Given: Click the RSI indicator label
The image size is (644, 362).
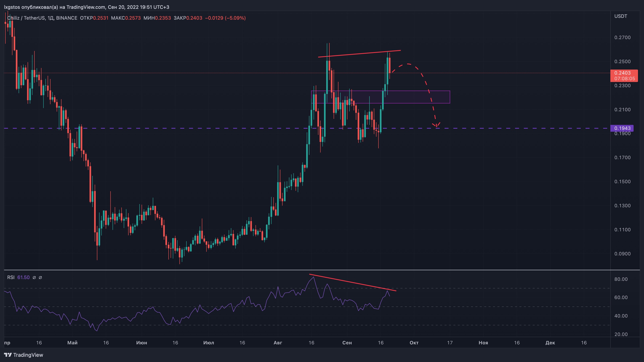Looking at the screenshot, I should point(11,277).
